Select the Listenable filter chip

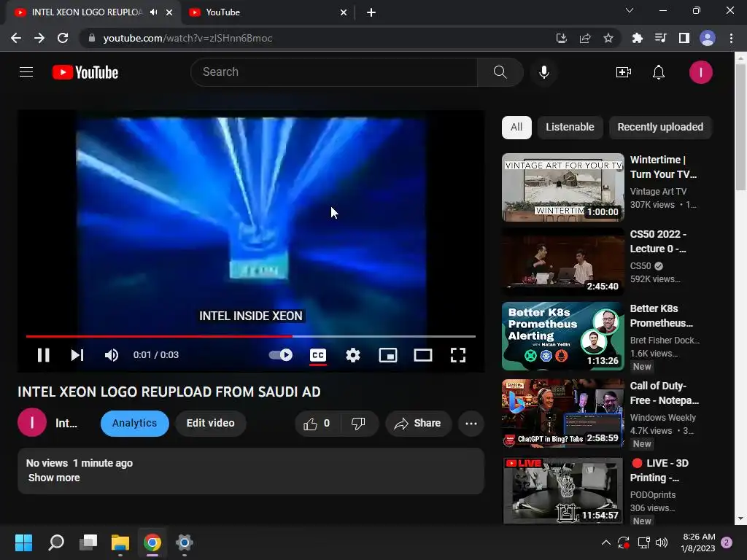pos(570,127)
